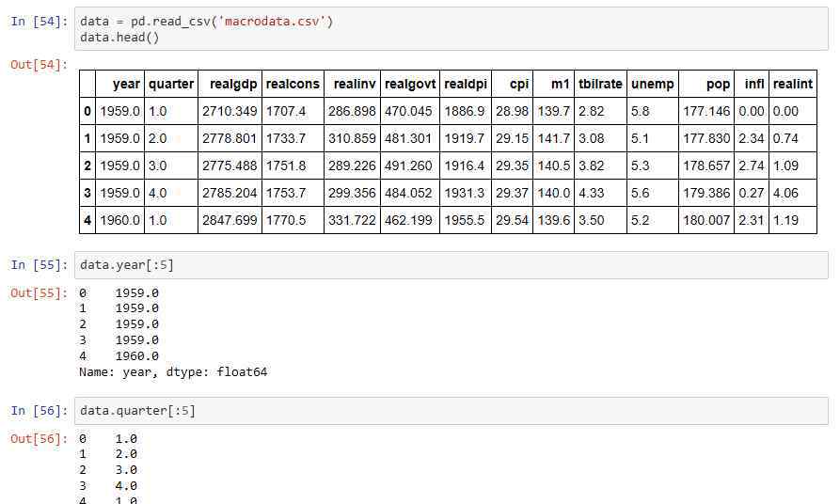Click the 180.007 pop value cell
The width and height of the screenshot is (840, 504).
[x=706, y=220]
